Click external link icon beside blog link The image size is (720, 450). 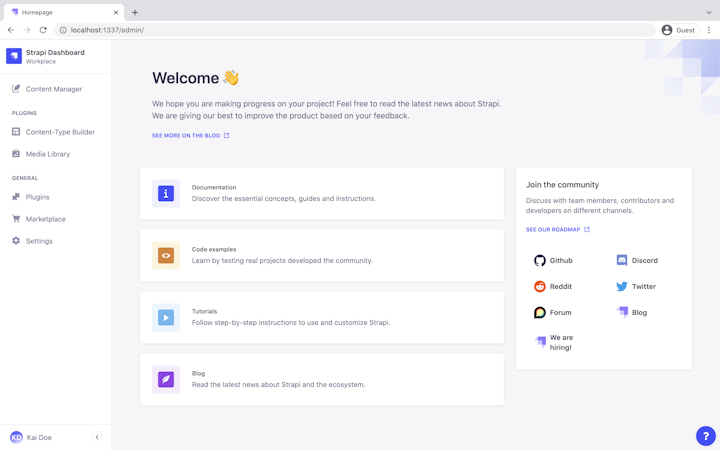click(226, 135)
